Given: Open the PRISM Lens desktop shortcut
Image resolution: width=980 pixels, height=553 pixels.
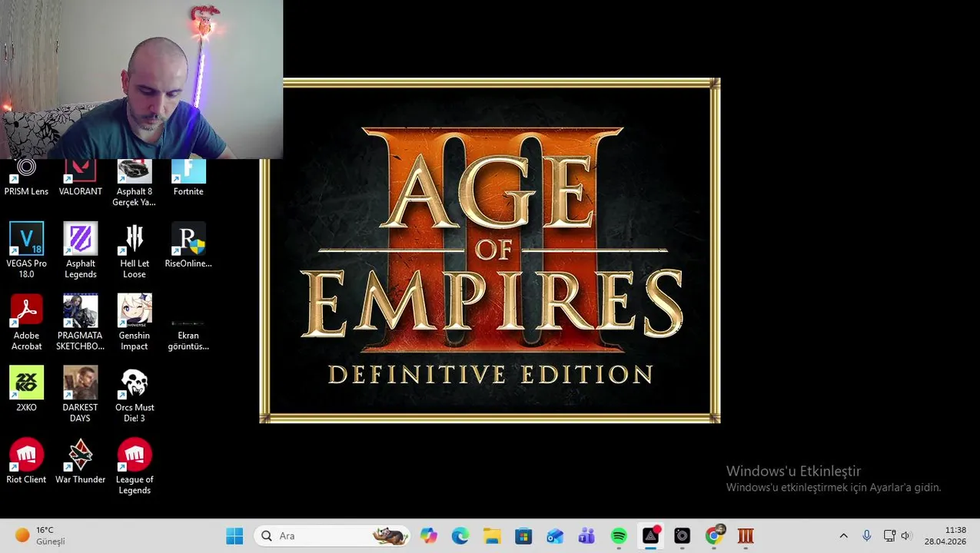Looking at the screenshot, I should pos(26,177).
